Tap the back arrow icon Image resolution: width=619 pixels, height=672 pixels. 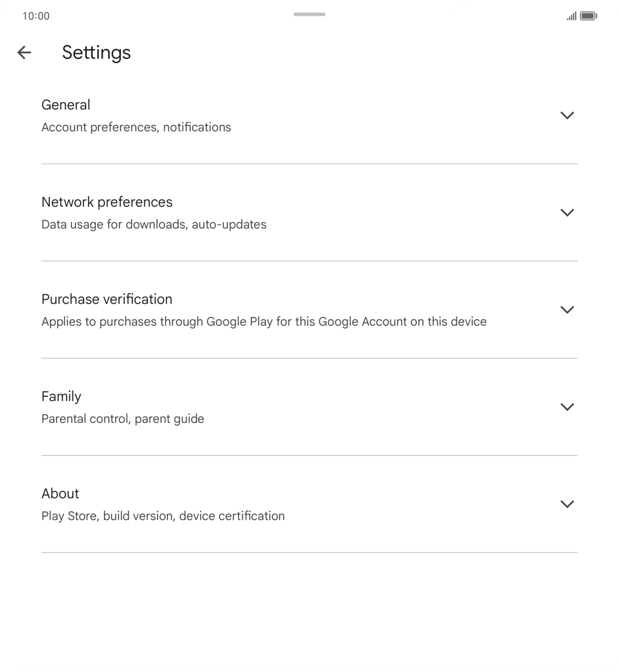tap(24, 52)
